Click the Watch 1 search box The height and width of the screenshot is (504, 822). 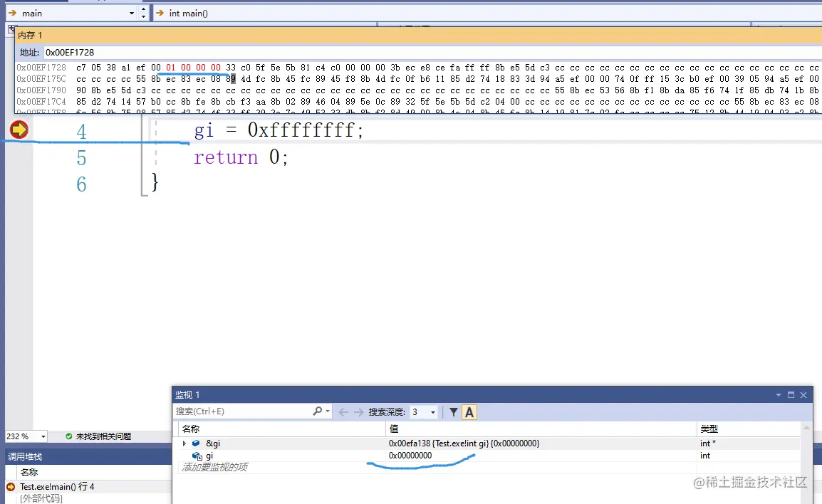tap(243, 411)
